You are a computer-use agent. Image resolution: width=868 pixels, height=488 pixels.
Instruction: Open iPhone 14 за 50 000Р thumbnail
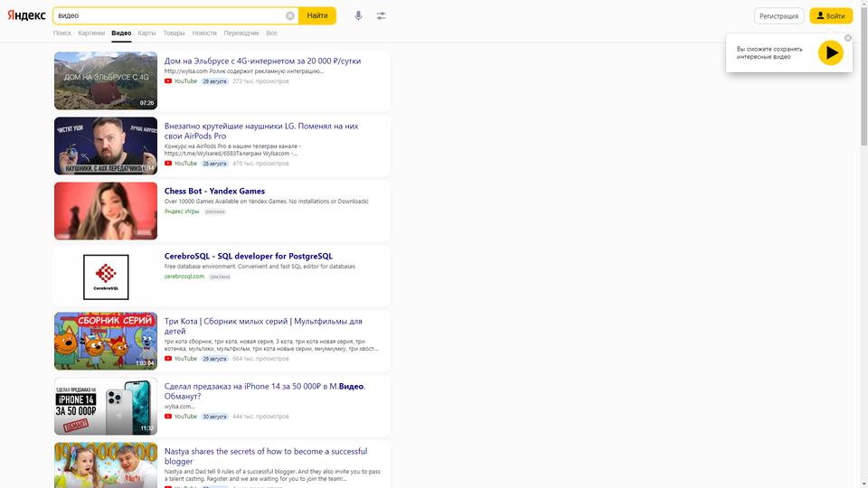(x=106, y=406)
